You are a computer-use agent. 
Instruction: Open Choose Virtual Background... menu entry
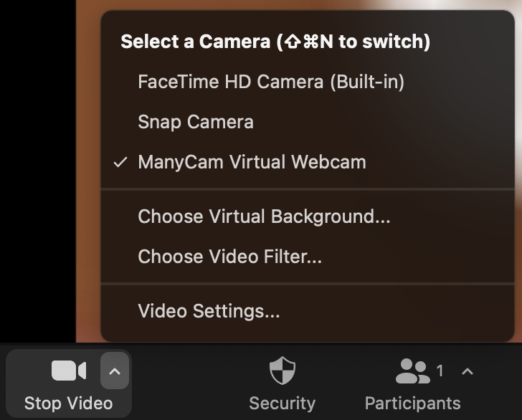click(264, 216)
